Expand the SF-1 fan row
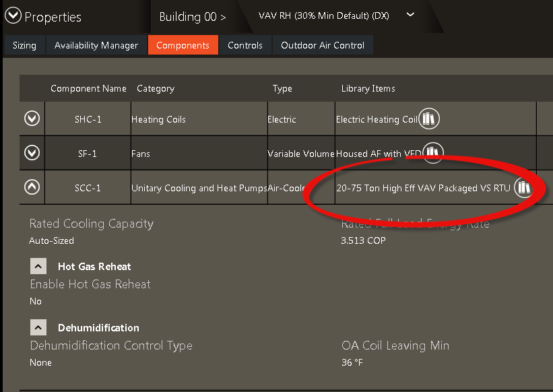The width and height of the screenshot is (553, 392). [x=32, y=154]
